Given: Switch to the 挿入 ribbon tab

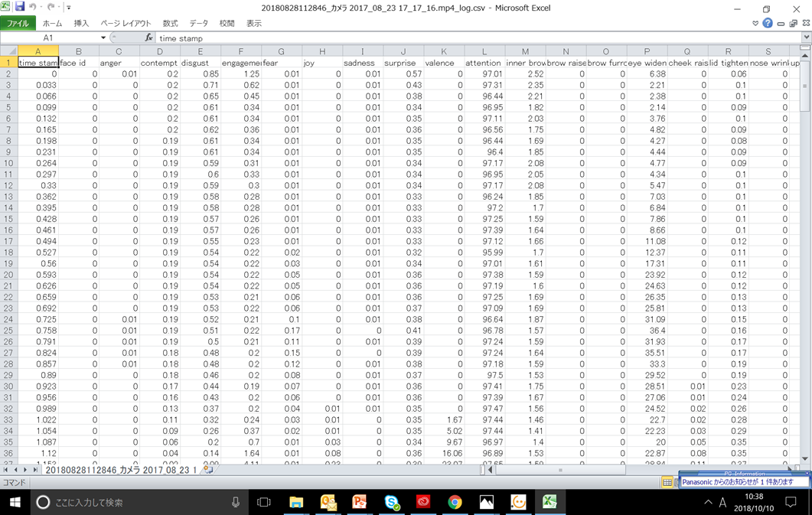Looking at the screenshot, I should pos(81,23).
